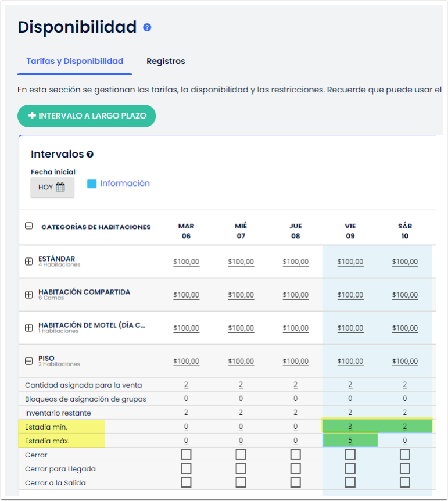Screen dimensions: 448x501
Task: Select the Tarifas y Disponibilidad tab
Action: (74, 61)
